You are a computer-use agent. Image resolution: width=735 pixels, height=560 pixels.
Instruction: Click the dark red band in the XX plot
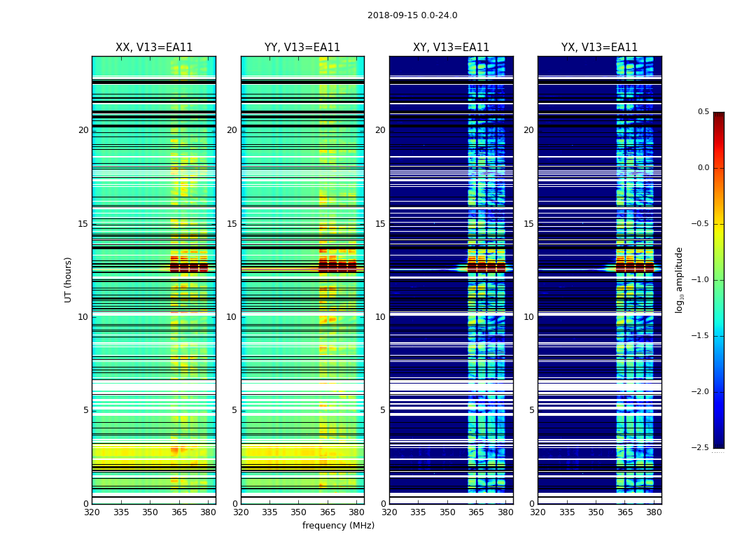click(188, 267)
